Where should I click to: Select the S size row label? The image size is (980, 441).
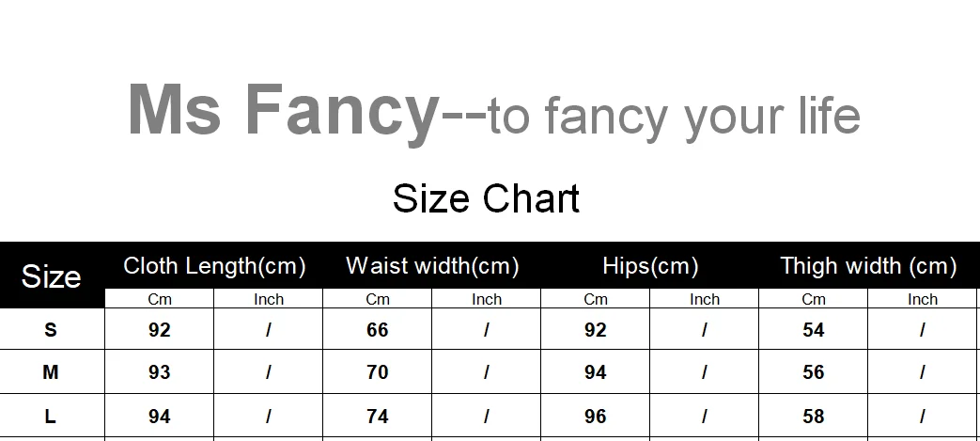coord(51,330)
